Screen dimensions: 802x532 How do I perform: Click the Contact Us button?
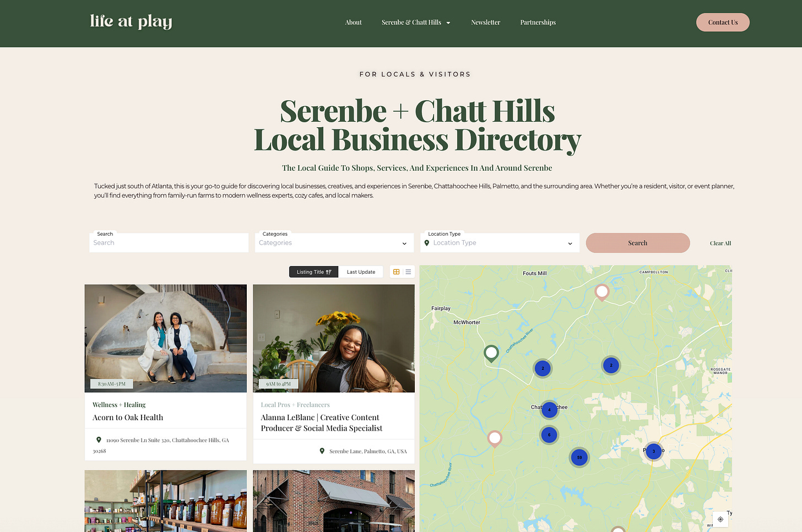723,23
